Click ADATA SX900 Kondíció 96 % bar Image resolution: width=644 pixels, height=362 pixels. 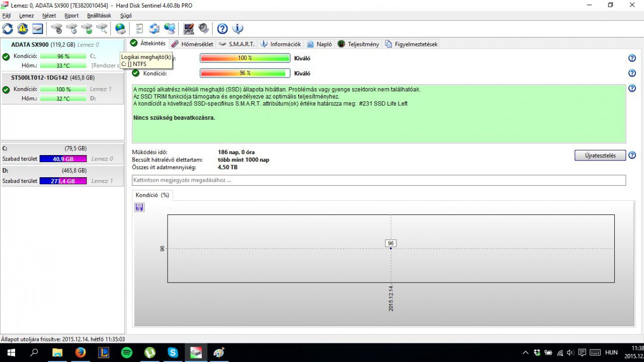[x=63, y=56]
